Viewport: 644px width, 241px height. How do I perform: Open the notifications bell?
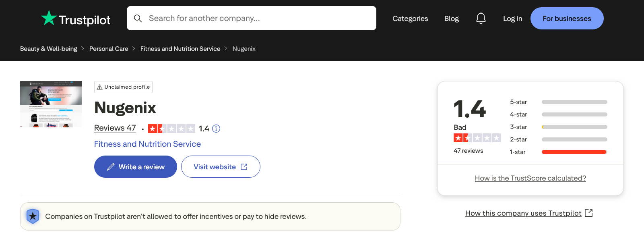click(x=481, y=19)
